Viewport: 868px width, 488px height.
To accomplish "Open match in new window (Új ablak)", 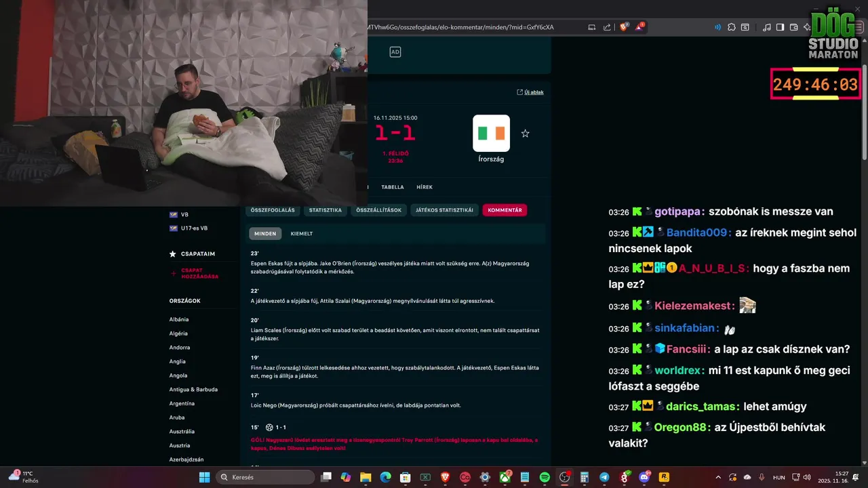I will point(530,92).
